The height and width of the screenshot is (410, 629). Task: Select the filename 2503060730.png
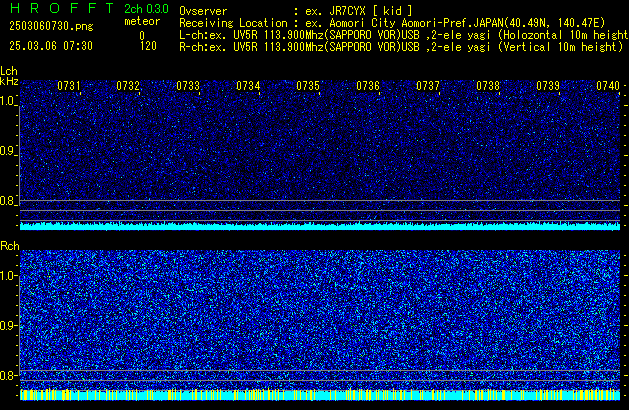pyautogui.click(x=51, y=26)
